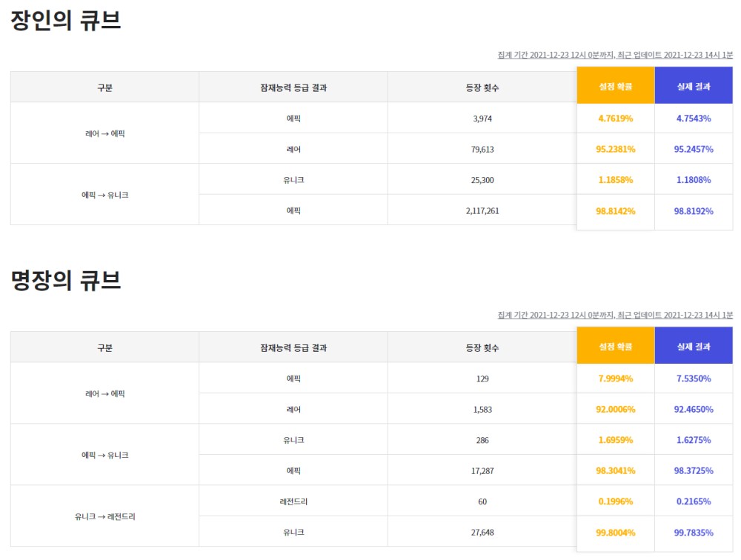The height and width of the screenshot is (560, 741).
Task: Select orange 설정 확률 header in 명장의 큐브 table
Action: click(616, 347)
